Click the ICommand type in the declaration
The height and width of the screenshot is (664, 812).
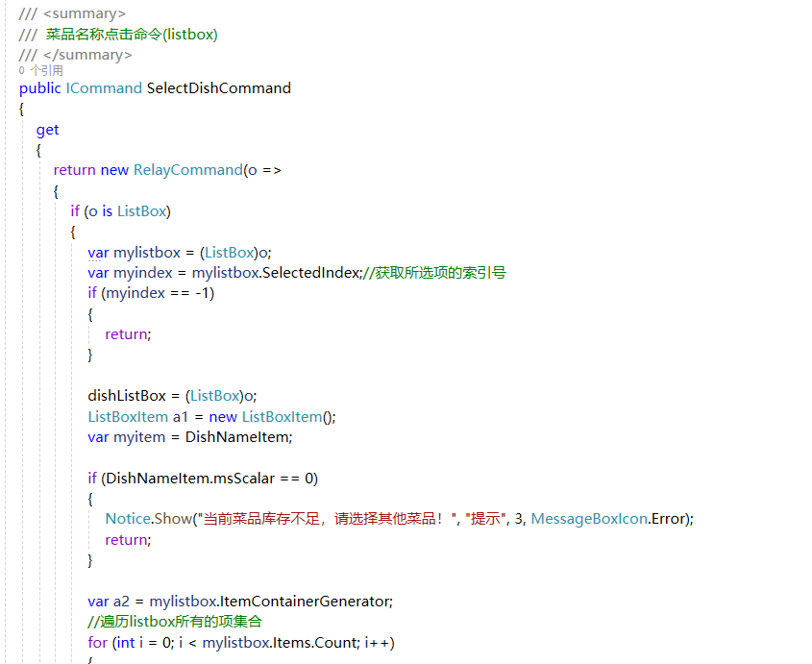click(x=104, y=88)
